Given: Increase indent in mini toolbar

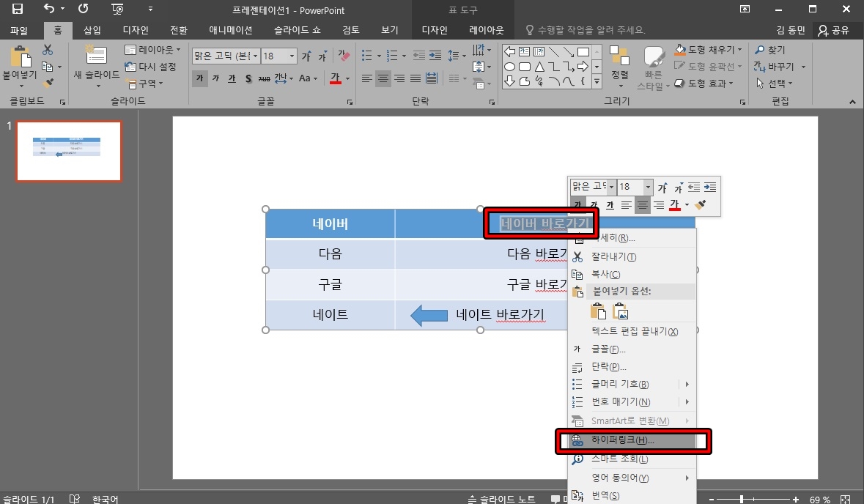Looking at the screenshot, I should 710,188.
